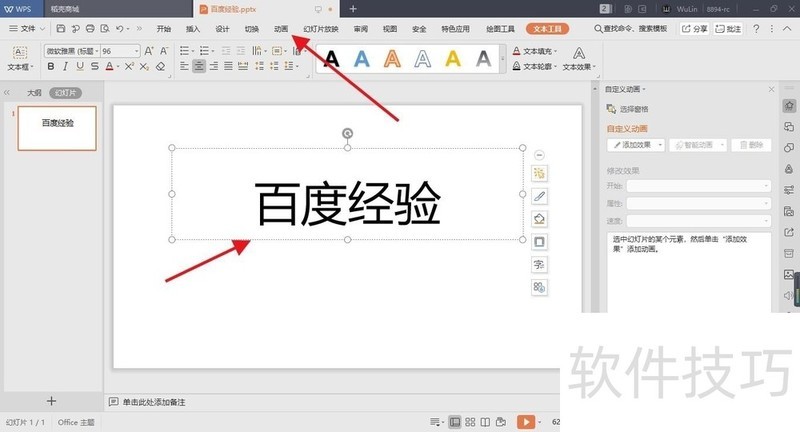
Task: Click the pen style icon beside text box
Action: click(539, 196)
